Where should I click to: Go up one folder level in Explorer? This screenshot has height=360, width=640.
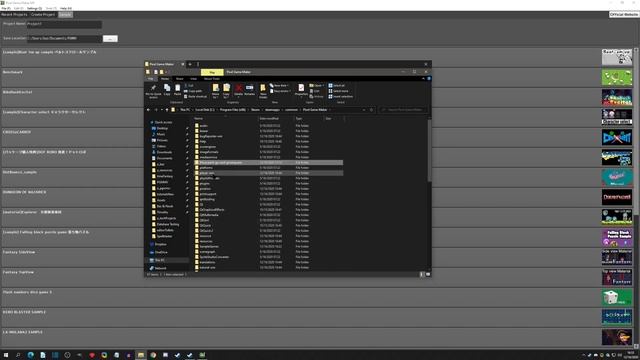tap(167, 110)
